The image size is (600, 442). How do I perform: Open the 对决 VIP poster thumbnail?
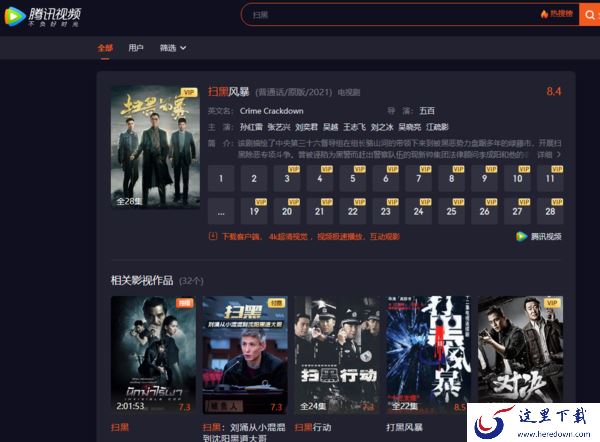(520, 349)
